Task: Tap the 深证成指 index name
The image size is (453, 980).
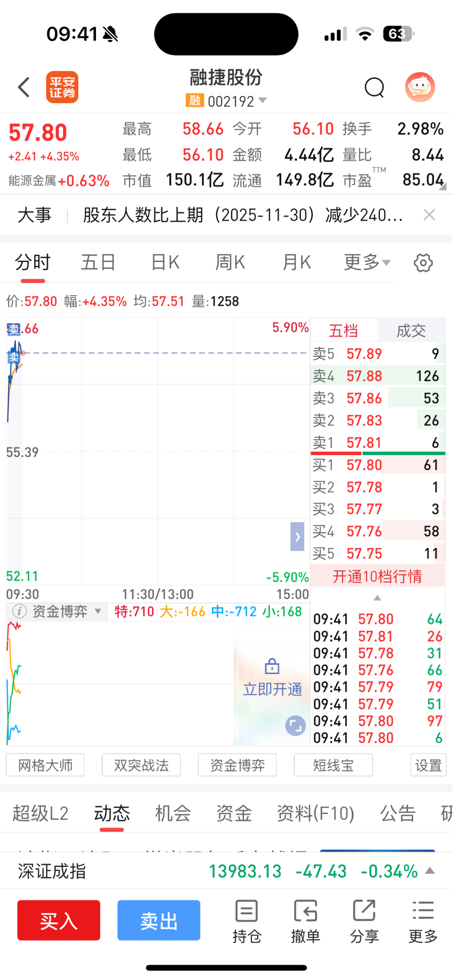Action: (52, 871)
